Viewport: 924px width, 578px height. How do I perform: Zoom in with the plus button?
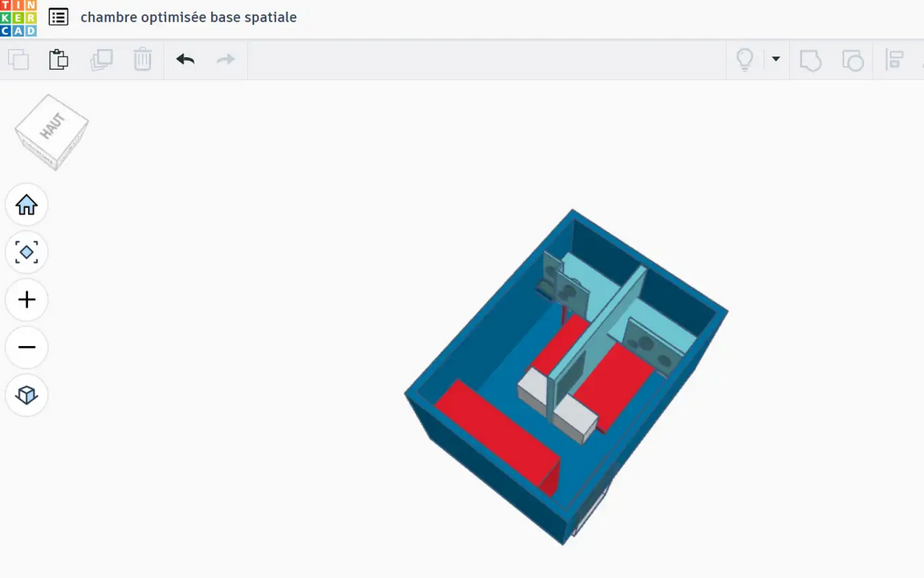click(26, 299)
